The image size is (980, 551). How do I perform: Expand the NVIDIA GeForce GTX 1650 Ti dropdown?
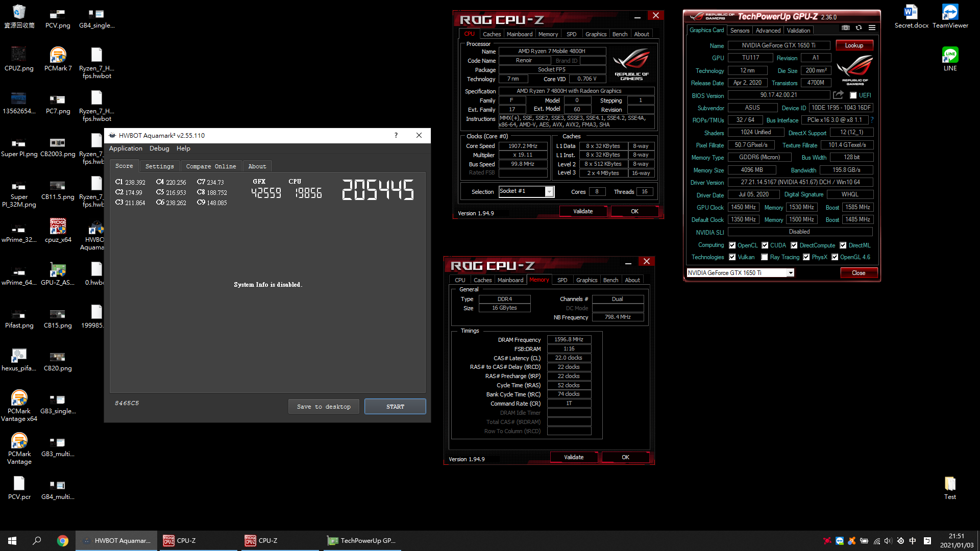(x=790, y=273)
